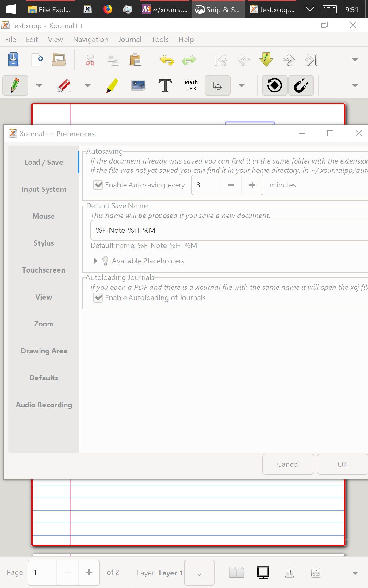Click the autosave minutes value field

[x=206, y=185]
